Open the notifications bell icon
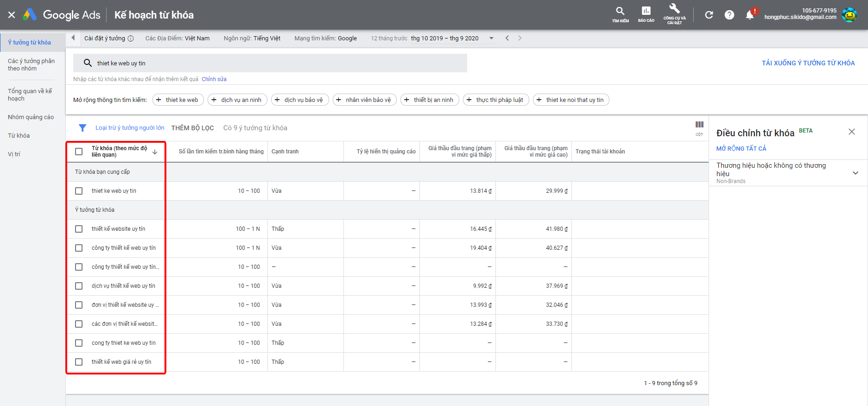868x406 pixels. tap(750, 15)
